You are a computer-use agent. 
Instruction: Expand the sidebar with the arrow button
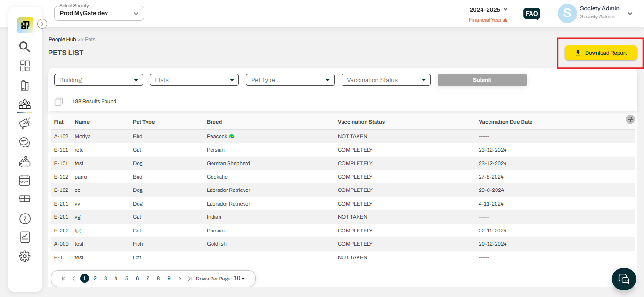42,24
